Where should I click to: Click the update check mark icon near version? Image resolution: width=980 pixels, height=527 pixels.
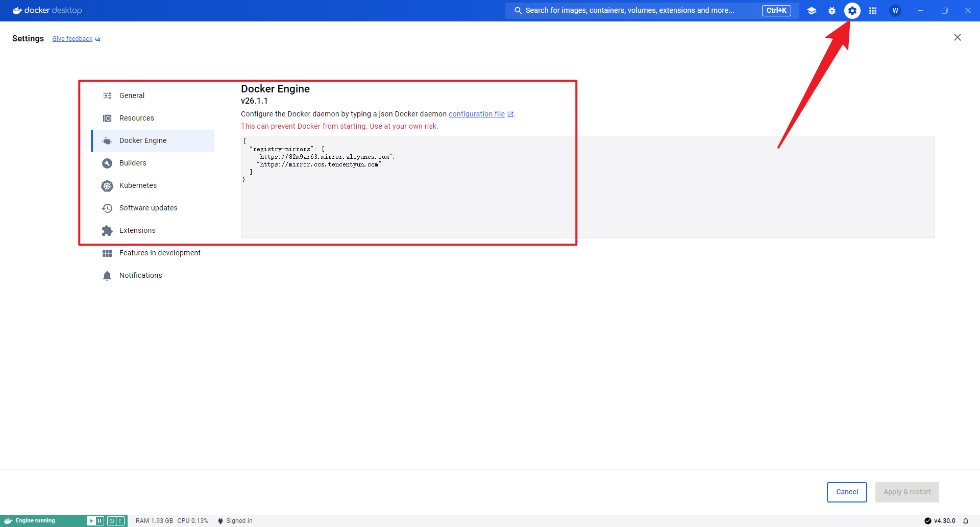(928, 521)
